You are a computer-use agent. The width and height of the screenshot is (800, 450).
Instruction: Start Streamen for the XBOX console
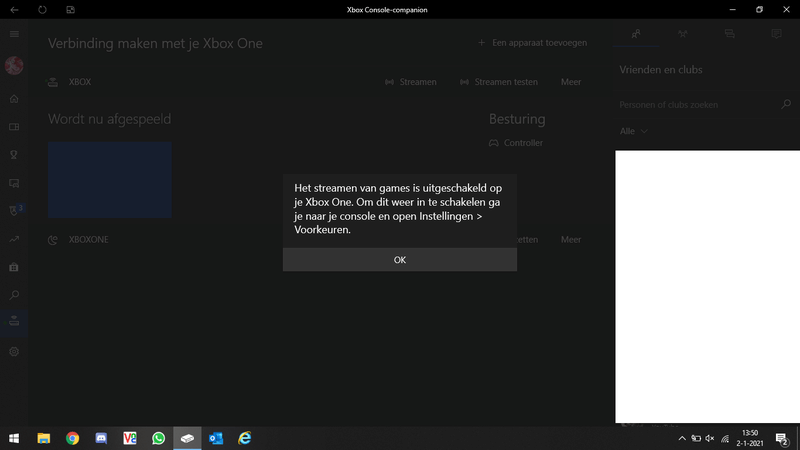click(411, 82)
